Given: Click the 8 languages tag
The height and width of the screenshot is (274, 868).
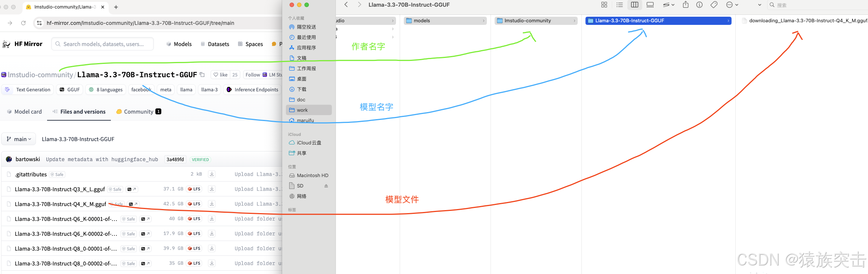Looking at the screenshot, I should 106,89.
